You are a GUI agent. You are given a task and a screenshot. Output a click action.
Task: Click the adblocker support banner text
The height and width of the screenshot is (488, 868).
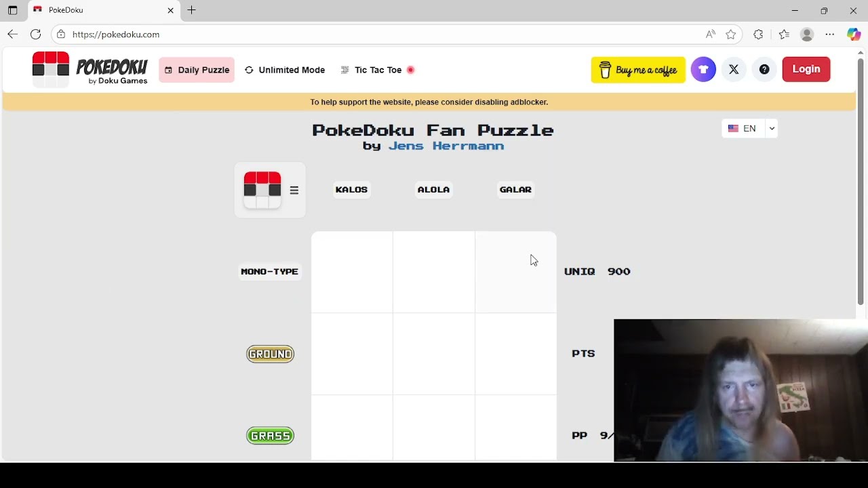click(429, 102)
